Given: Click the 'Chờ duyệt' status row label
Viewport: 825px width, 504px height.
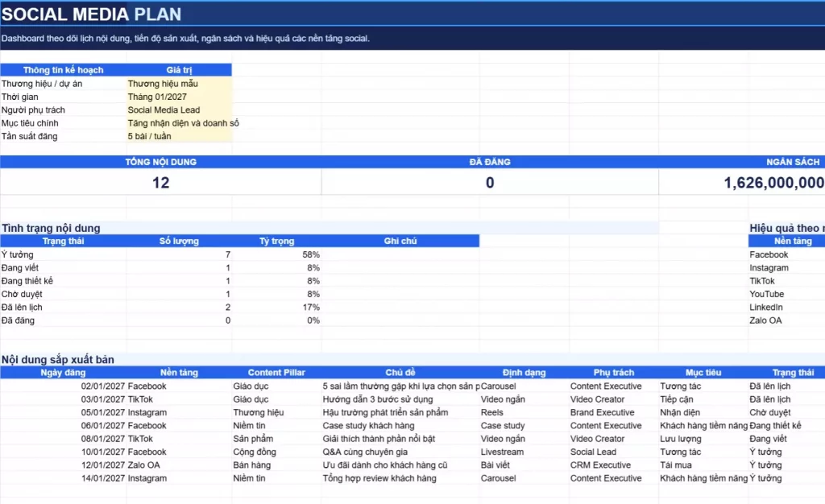Looking at the screenshot, I should (x=22, y=294).
